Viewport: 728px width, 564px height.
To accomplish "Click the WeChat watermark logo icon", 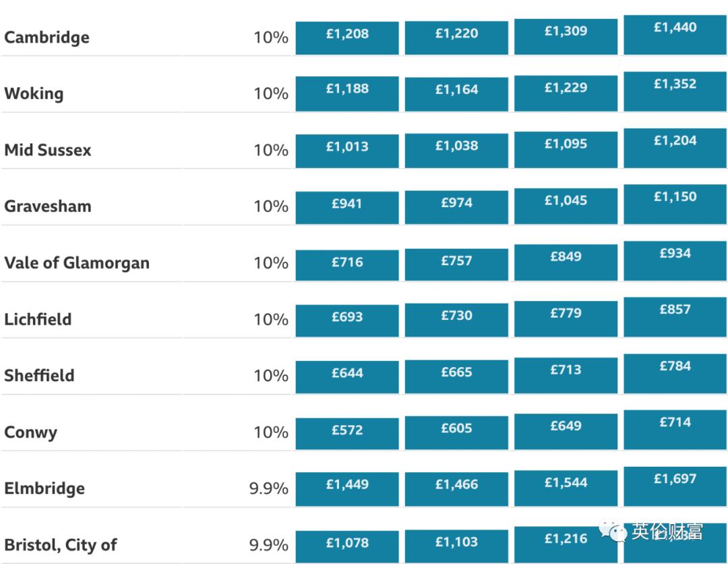I will (613, 532).
